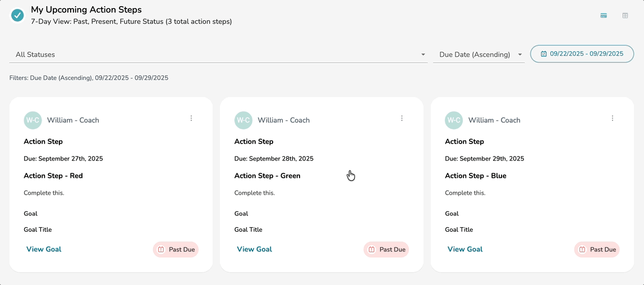644x285 pixels.
Task: Click the teal checkmark icon beside the page title
Action: 17,15
